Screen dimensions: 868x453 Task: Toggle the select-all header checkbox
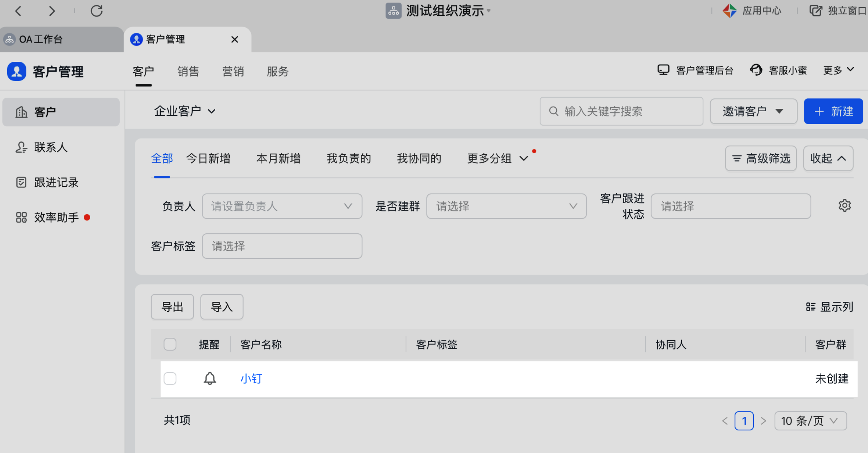pyautogui.click(x=170, y=344)
